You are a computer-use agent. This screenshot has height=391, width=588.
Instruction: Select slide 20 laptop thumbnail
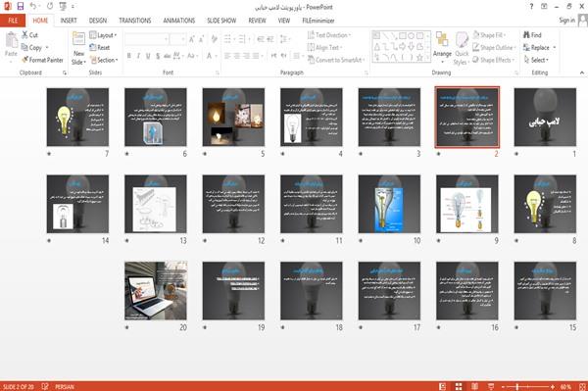(156, 291)
